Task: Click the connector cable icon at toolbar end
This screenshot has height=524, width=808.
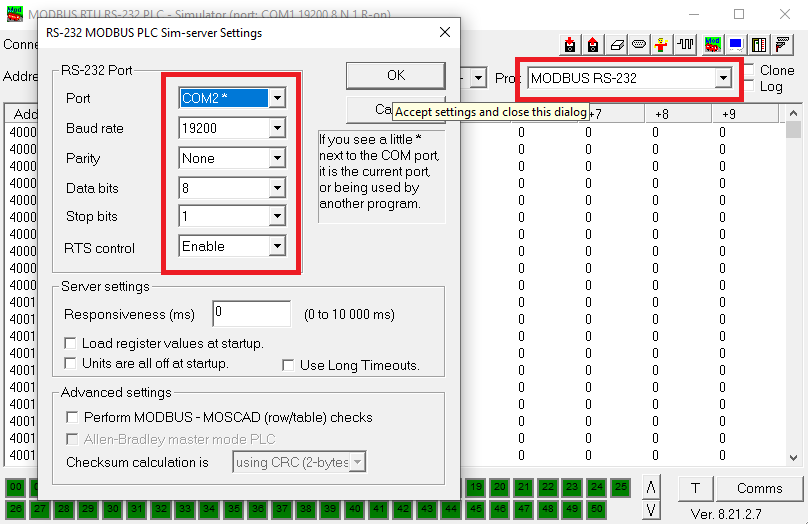Action: 783,45
